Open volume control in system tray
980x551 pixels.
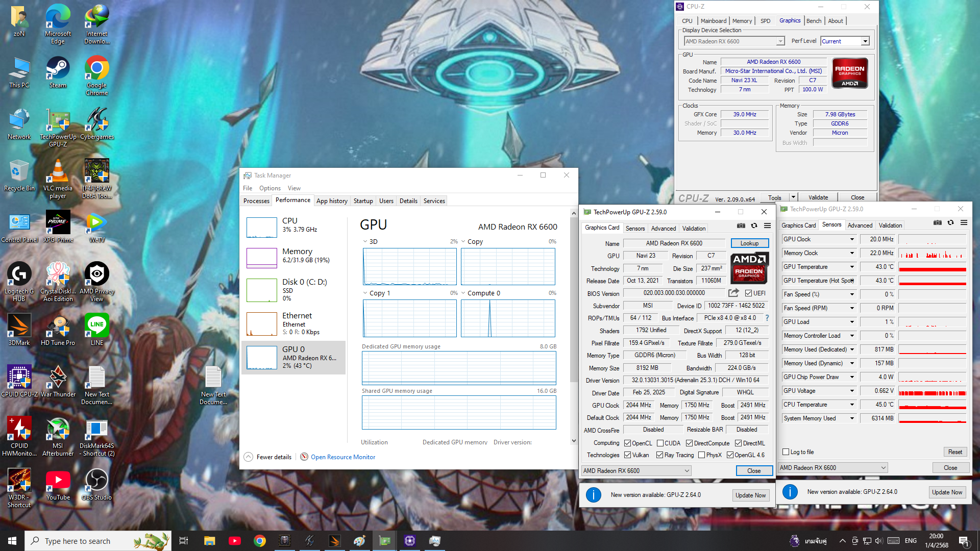[878, 541]
